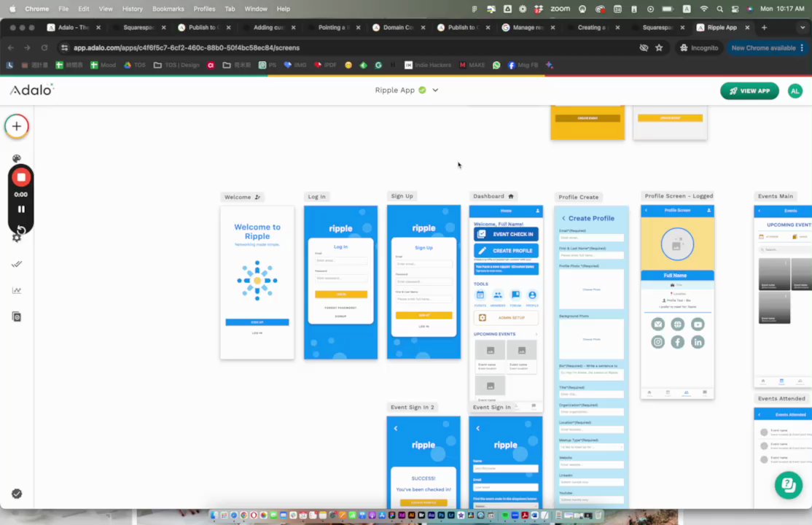Click blue sign up button on Welcome screen
The height and width of the screenshot is (525, 812).
pyautogui.click(x=257, y=322)
